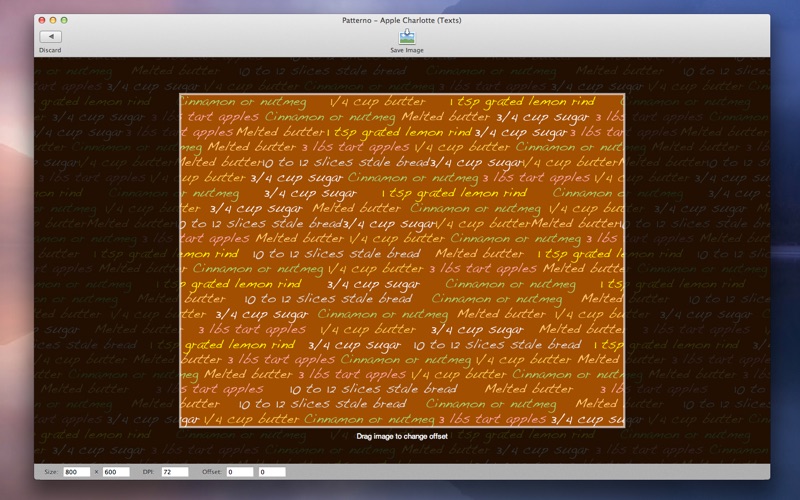Minimize the window using the yellow button
The width and height of the screenshot is (800, 500).
point(53,20)
